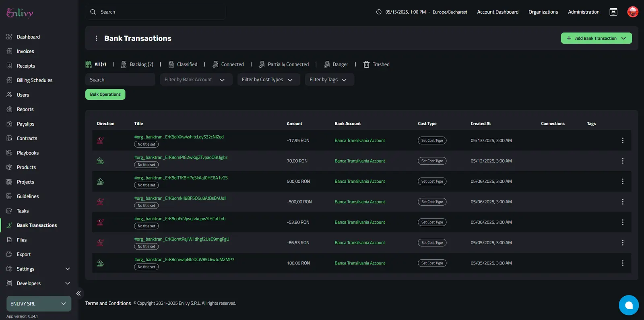This screenshot has height=320, width=644.
Task: Click the Payslips sidebar icon
Action: pos(9,124)
